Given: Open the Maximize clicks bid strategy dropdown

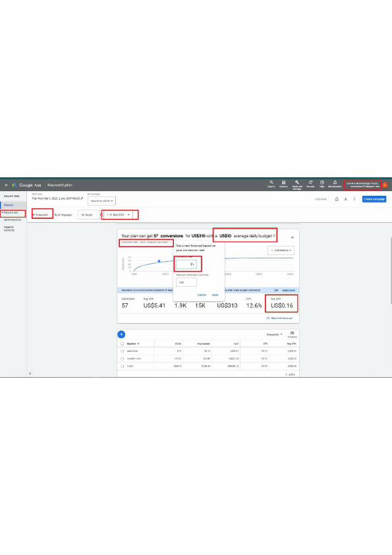Looking at the screenshot, I should [101, 201].
